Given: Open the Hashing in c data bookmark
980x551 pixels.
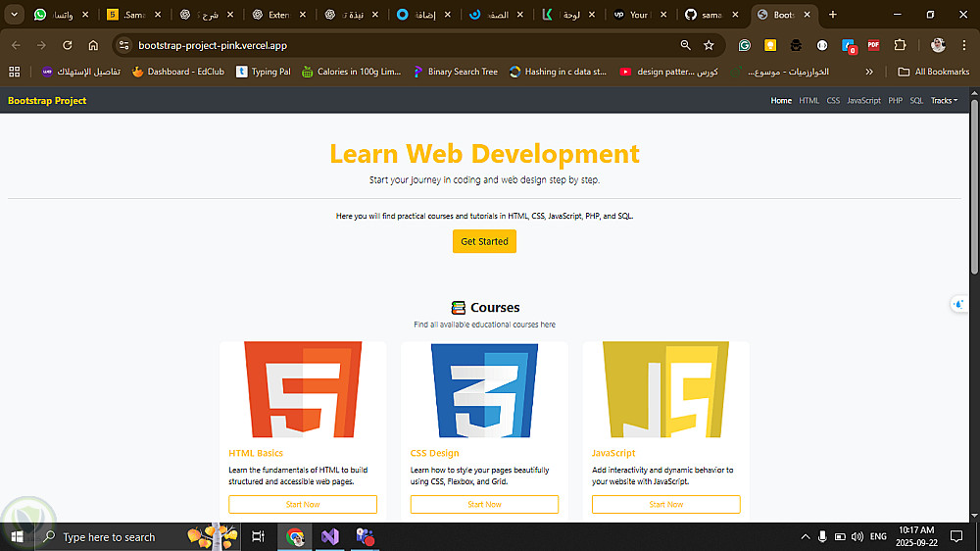Looking at the screenshot, I should (559, 72).
